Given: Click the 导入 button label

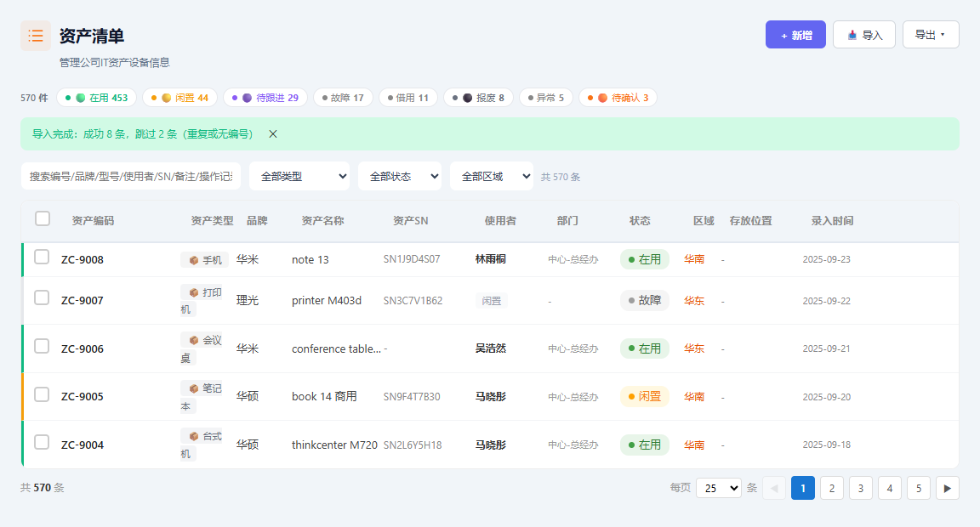Looking at the screenshot, I should 873,35.
